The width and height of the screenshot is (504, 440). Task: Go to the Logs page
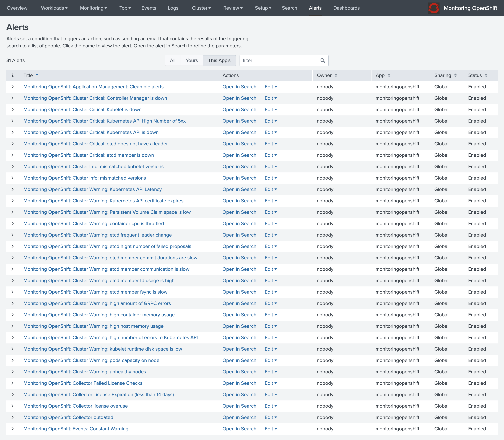pyautogui.click(x=173, y=8)
